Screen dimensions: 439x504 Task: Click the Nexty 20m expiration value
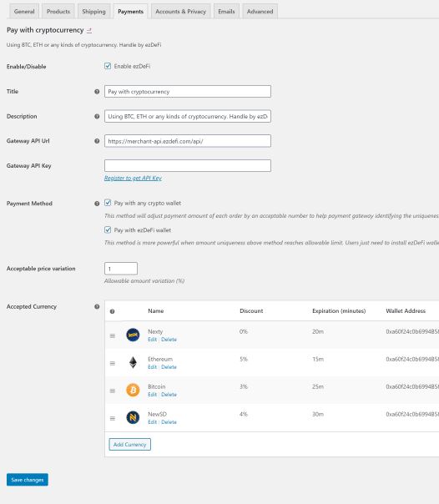tap(318, 331)
